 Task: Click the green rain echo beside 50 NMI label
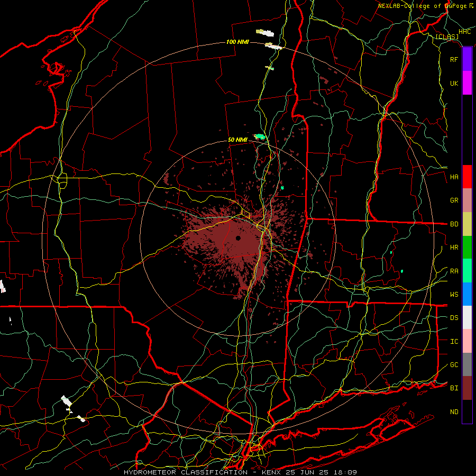[260, 137]
